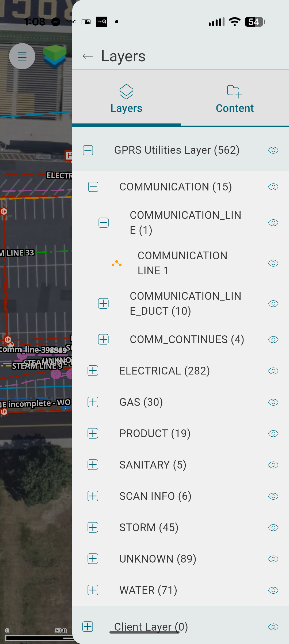Collapse the COMMUNICATION_LINE (1) subgroup
Image resolution: width=289 pixels, height=644 pixels.
tap(104, 223)
